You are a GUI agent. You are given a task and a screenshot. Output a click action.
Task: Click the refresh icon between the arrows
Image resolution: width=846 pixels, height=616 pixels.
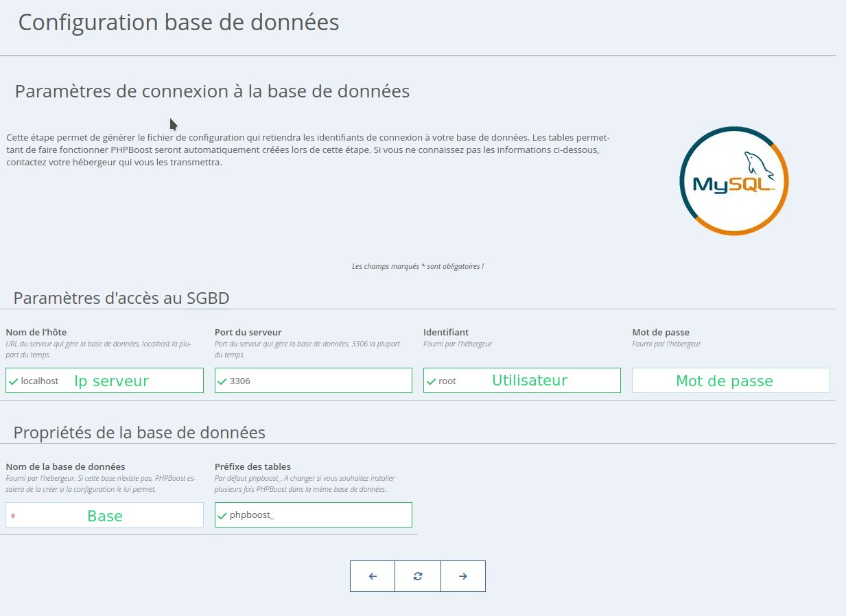tap(417, 576)
